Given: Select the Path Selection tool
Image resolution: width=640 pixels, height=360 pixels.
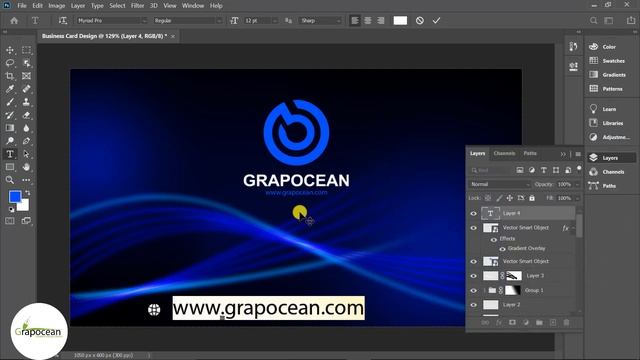Looking at the screenshot, I should point(27,154).
